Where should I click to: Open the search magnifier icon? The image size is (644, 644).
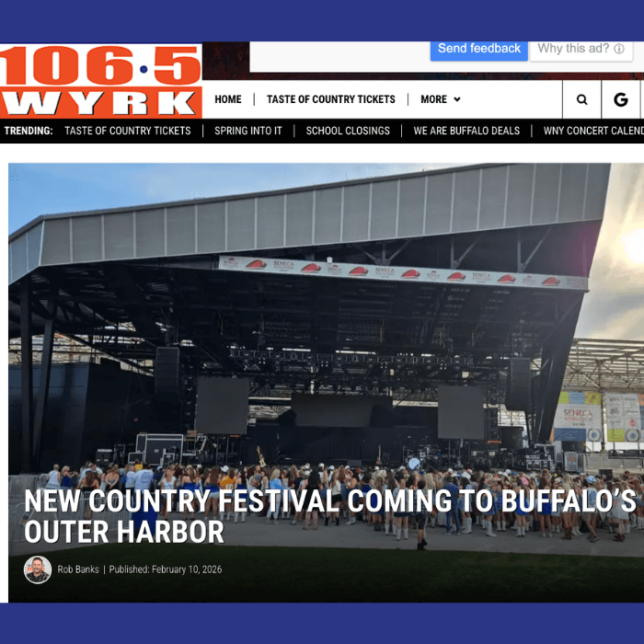581,99
